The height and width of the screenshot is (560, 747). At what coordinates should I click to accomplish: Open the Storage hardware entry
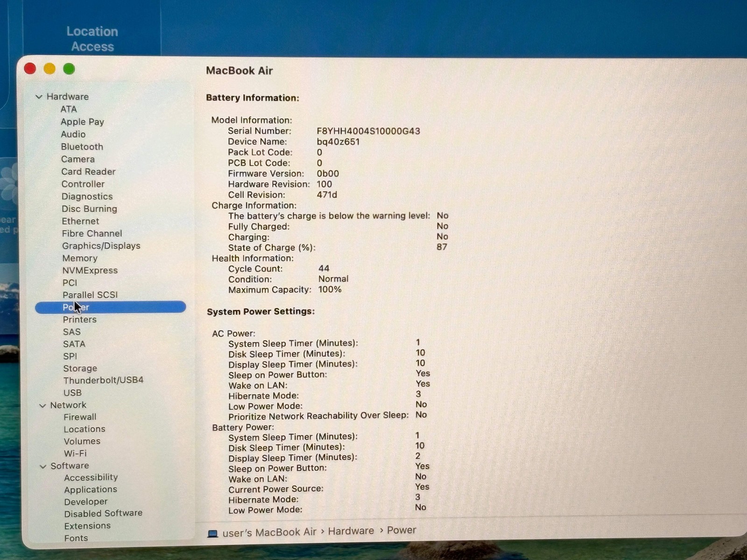tap(80, 369)
